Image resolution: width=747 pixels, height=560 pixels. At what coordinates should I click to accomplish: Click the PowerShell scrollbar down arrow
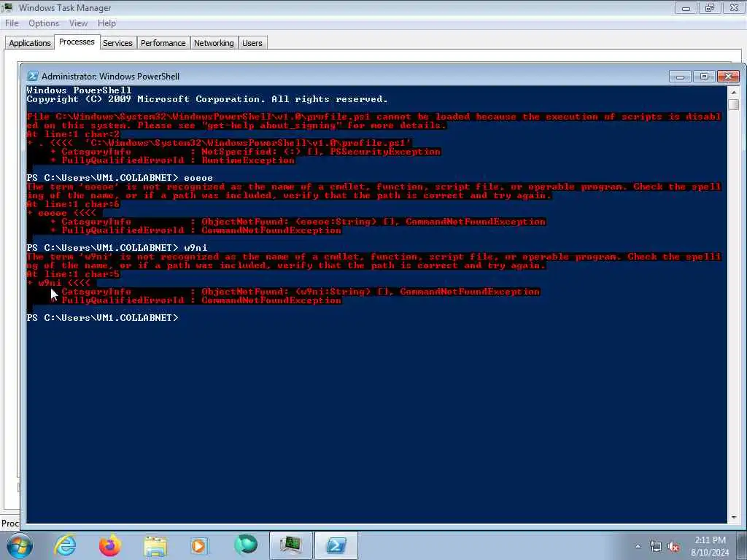click(734, 517)
